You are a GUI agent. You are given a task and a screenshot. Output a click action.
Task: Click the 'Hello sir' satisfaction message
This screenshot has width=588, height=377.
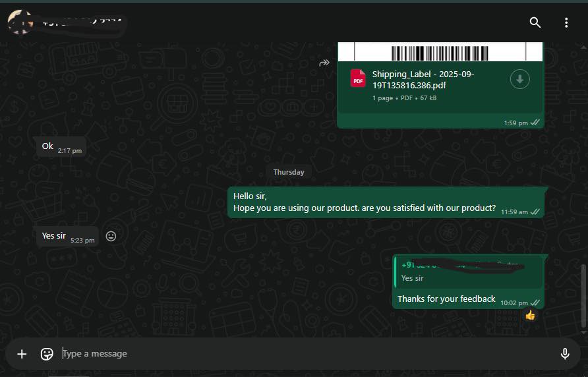tap(364, 202)
